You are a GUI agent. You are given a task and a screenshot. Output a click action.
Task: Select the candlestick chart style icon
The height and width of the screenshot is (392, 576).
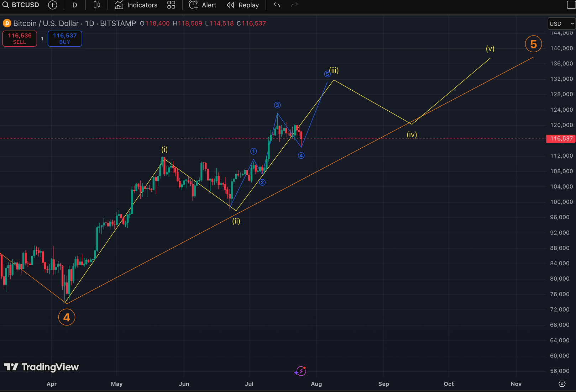[x=96, y=5]
